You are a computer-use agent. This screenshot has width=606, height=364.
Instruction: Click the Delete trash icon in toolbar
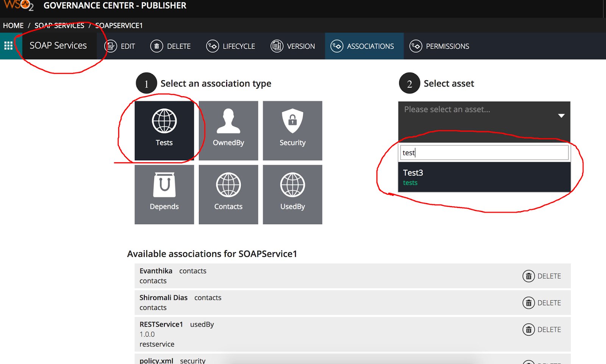(x=156, y=46)
